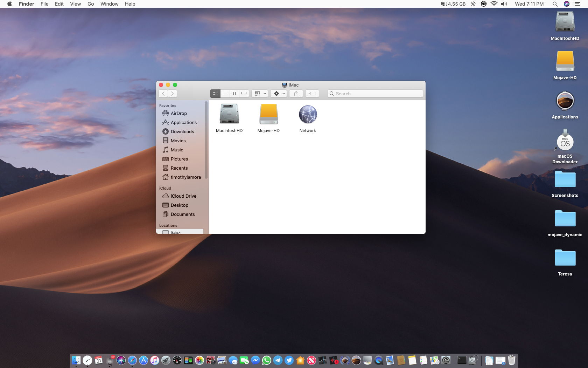The width and height of the screenshot is (588, 368).
Task: Open the Go menu
Action: click(x=91, y=4)
